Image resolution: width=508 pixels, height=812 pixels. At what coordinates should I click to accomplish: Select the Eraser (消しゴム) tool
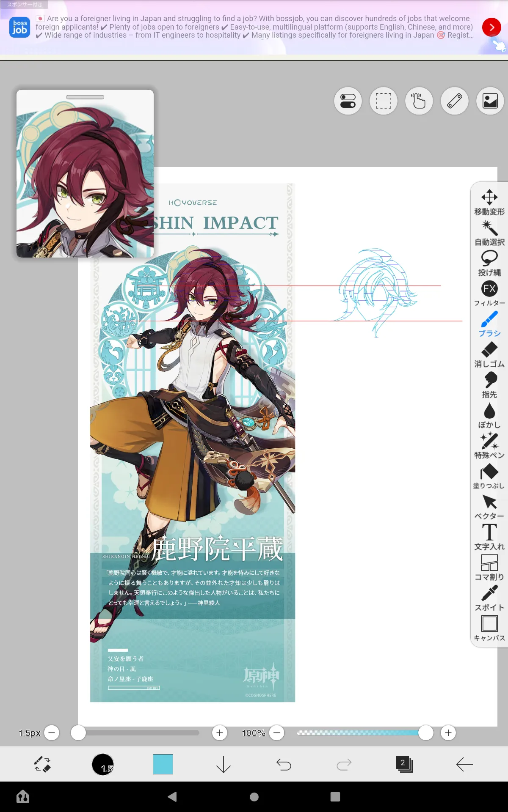[x=489, y=355]
